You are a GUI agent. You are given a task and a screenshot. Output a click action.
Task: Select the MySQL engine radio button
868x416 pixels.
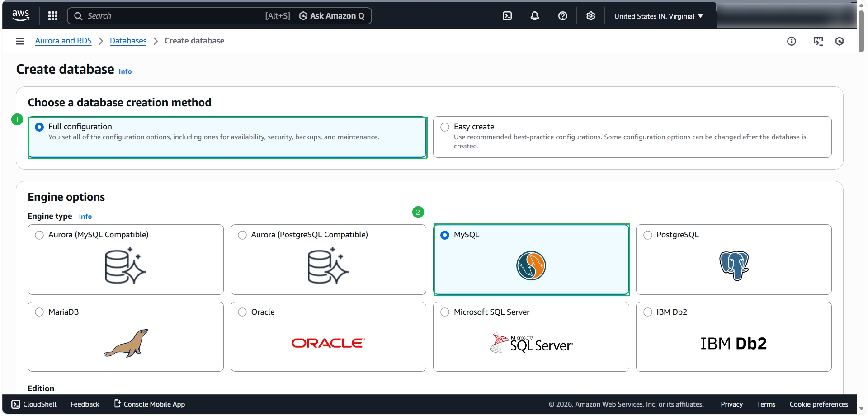pyautogui.click(x=445, y=235)
